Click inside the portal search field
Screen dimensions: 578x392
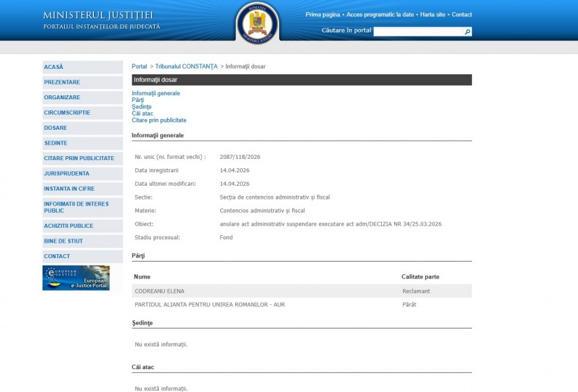click(x=418, y=32)
